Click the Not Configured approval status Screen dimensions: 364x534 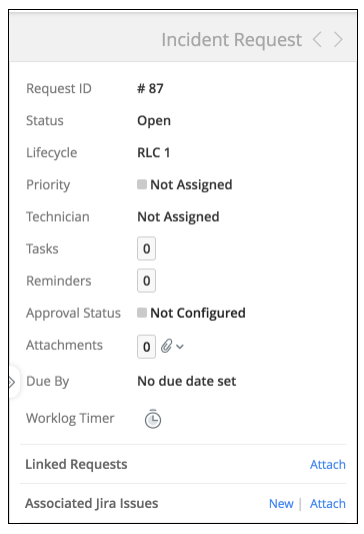(x=198, y=313)
